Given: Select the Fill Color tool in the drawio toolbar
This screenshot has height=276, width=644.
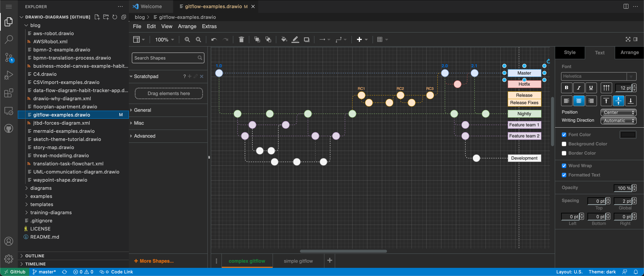Looking at the screenshot, I should pyautogui.click(x=284, y=39).
